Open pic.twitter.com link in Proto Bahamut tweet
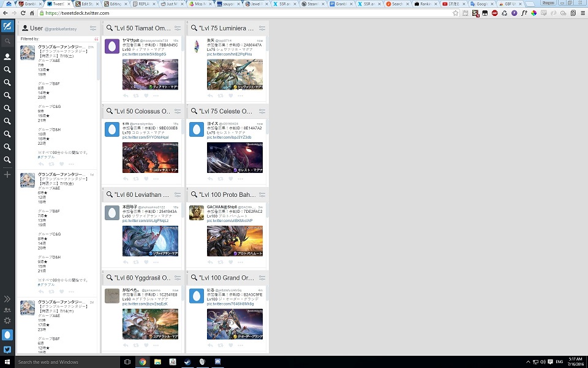Viewport: 588px width, 368px height. tap(230, 221)
